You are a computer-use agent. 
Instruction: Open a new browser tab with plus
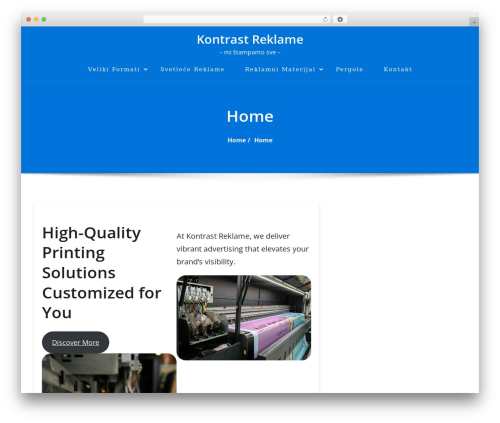(474, 22)
